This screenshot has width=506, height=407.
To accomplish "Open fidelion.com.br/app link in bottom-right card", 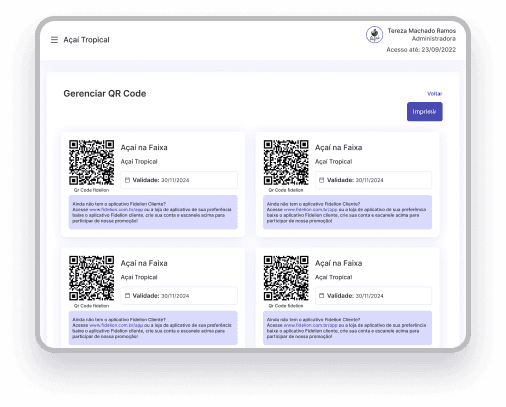I will (310, 325).
